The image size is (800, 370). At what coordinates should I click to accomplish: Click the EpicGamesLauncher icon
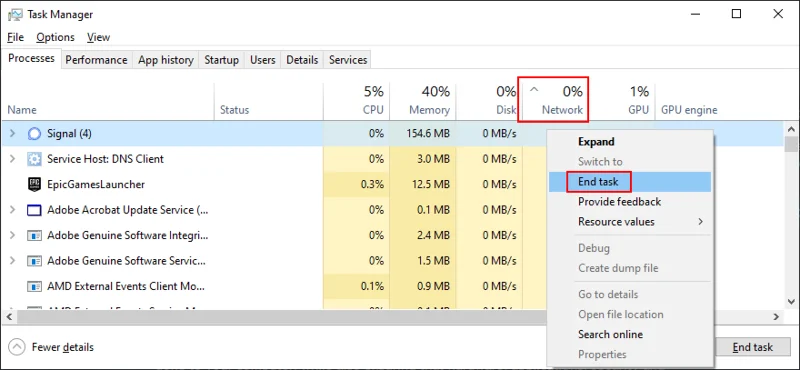(34, 185)
